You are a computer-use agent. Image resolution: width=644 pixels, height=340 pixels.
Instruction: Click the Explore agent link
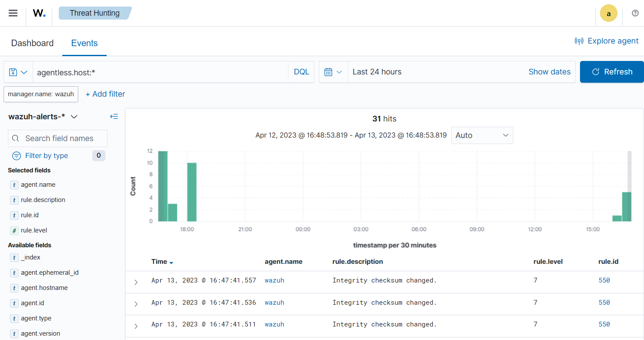[x=607, y=41]
